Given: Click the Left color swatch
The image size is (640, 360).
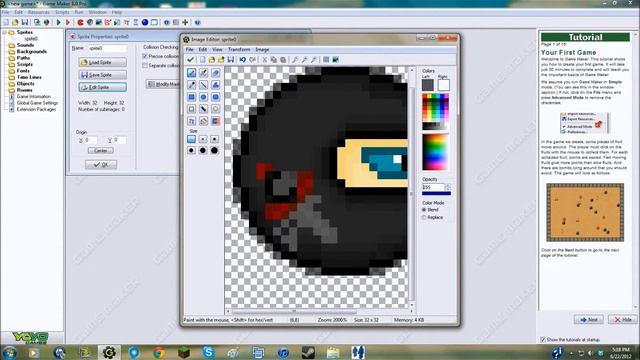Looking at the screenshot, I should point(427,85).
